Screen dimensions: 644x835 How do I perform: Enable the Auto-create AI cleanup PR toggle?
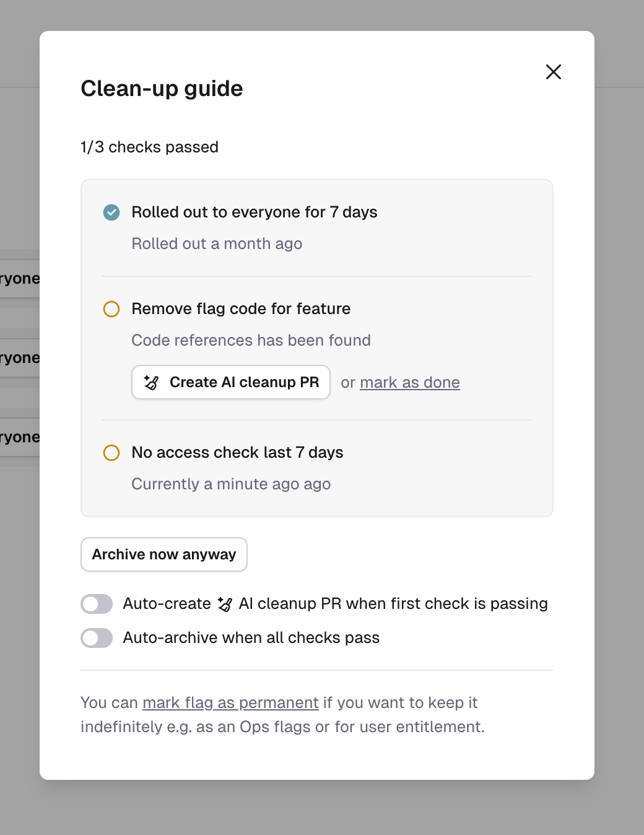point(97,604)
